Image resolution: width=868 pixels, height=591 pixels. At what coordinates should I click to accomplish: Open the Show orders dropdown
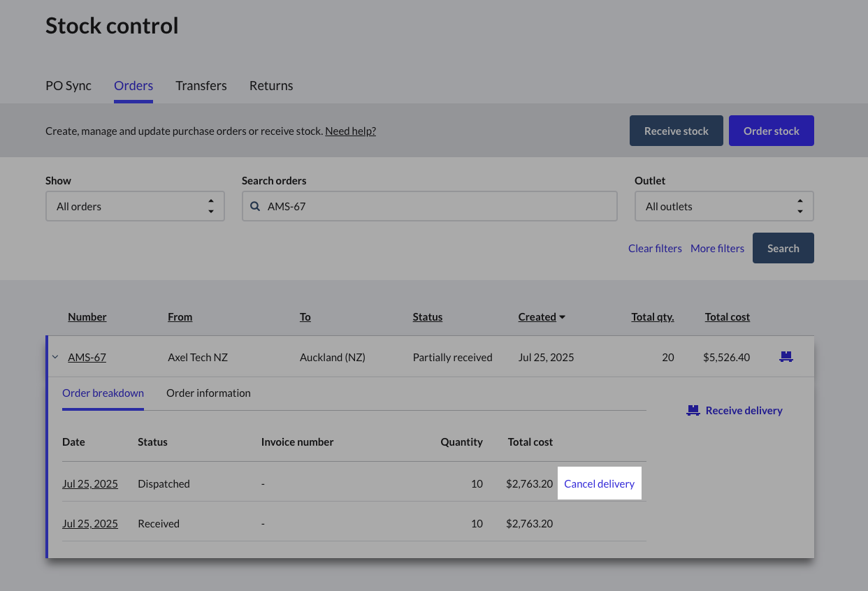[x=135, y=207]
